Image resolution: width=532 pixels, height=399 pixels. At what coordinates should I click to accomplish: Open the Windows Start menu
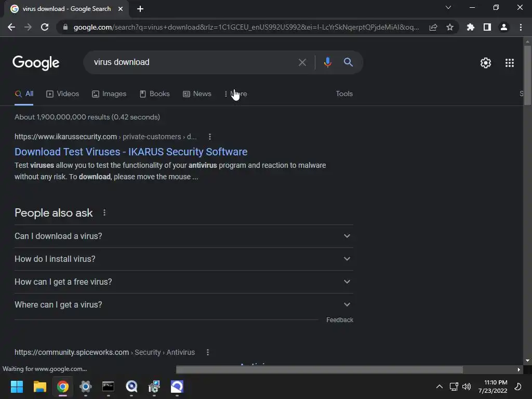pyautogui.click(x=17, y=387)
